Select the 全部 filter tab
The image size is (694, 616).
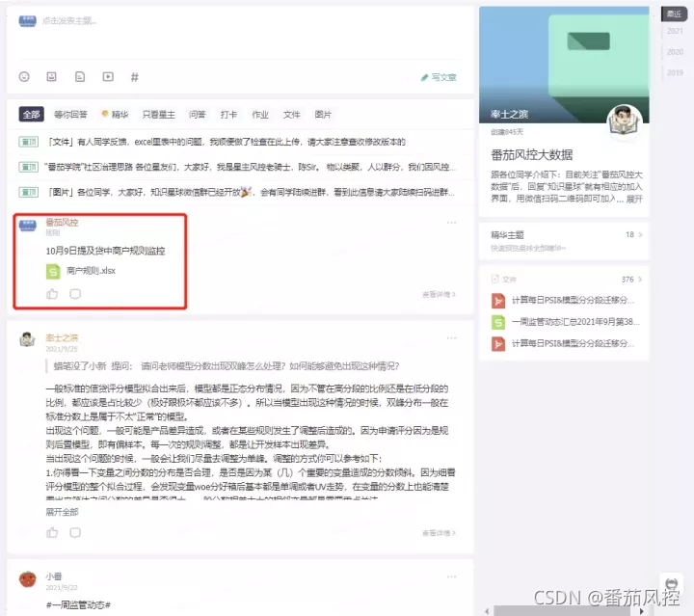[x=32, y=114]
